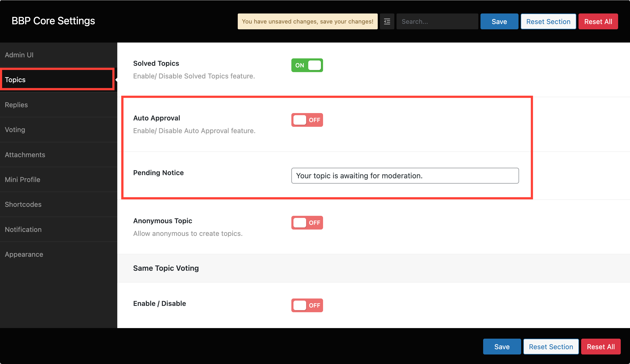Image resolution: width=630 pixels, height=364 pixels.
Task: Toggle the Solved Topics feature ON
Action: coord(307,65)
